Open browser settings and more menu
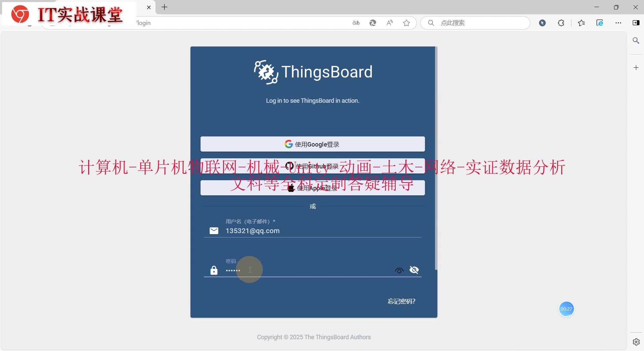 [x=618, y=23]
